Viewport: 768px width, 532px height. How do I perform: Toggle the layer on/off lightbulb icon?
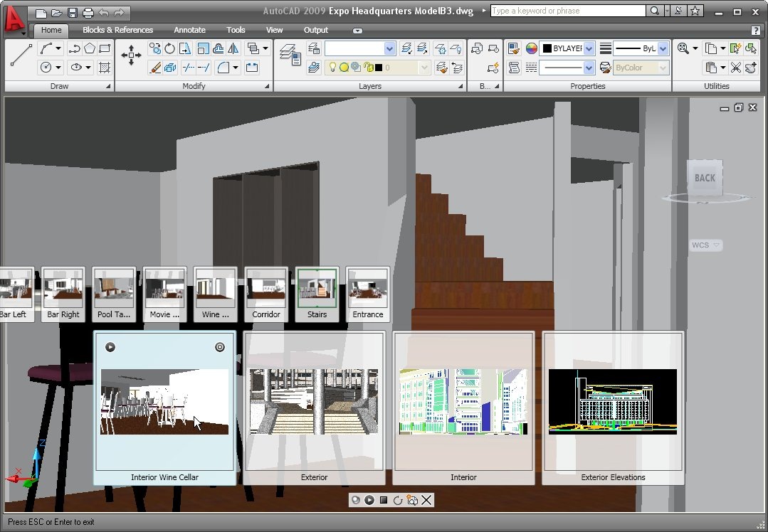point(332,68)
